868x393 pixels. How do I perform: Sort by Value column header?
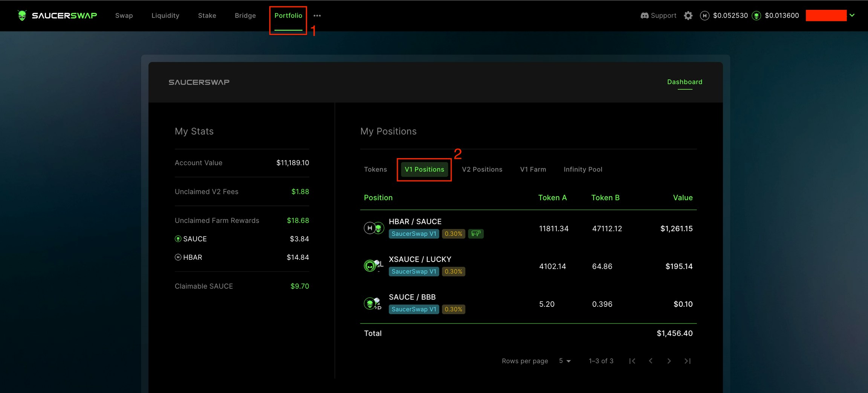[x=683, y=198]
